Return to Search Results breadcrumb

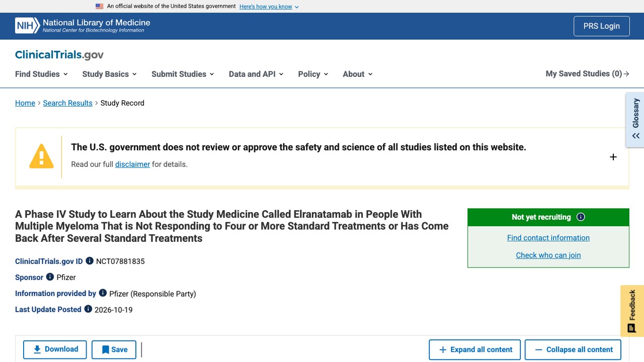[x=67, y=103]
